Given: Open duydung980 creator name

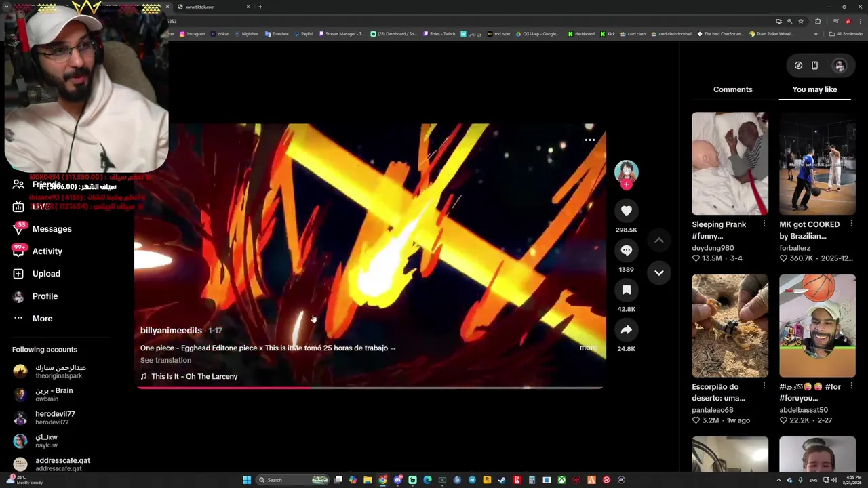Looking at the screenshot, I should coord(713,248).
